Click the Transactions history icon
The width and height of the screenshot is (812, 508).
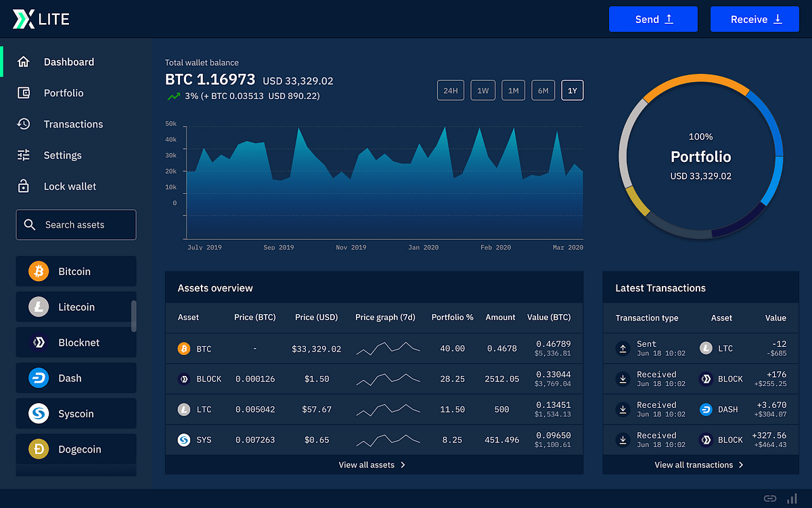[x=23, y=124]
